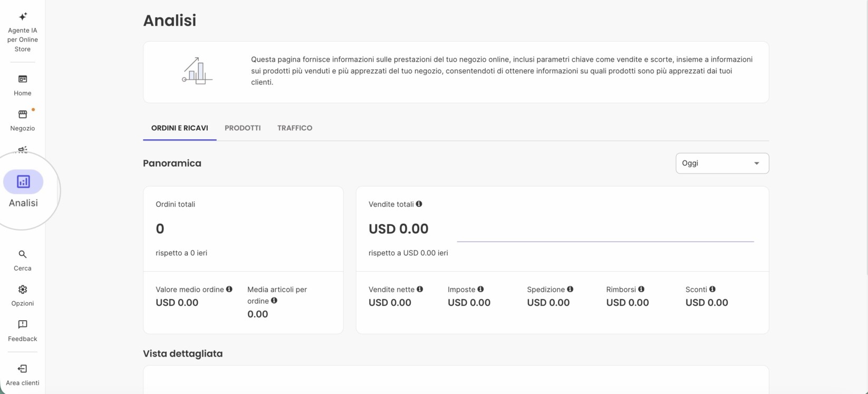Screen dimensions: 868x394
Task: Switch to TRAFFICO tab
Action: tap(295, 128)
